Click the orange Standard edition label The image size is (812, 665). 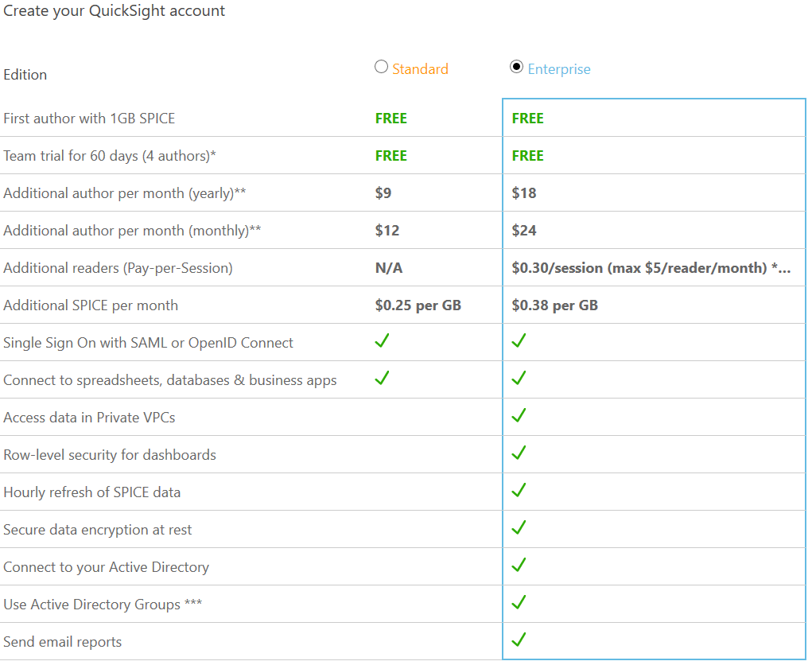click(x=420, y=69)
